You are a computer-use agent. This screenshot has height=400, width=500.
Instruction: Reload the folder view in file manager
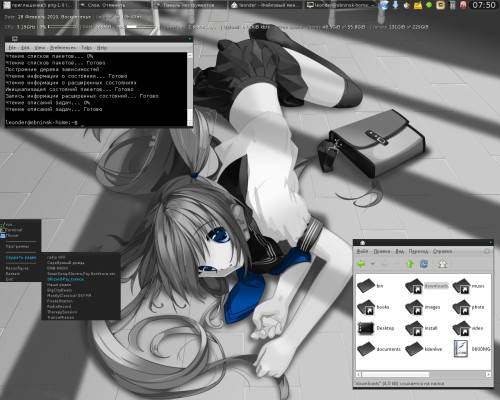(424, 264)
